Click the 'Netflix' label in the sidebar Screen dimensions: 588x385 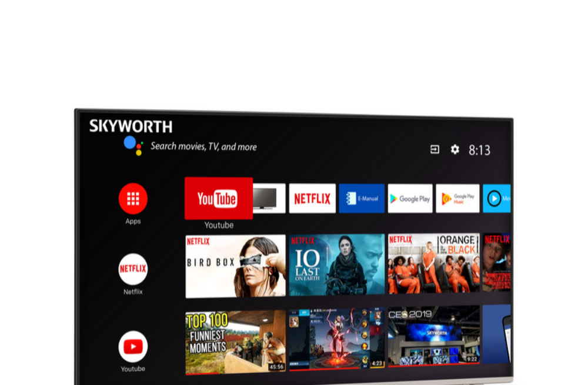(133, 292)
